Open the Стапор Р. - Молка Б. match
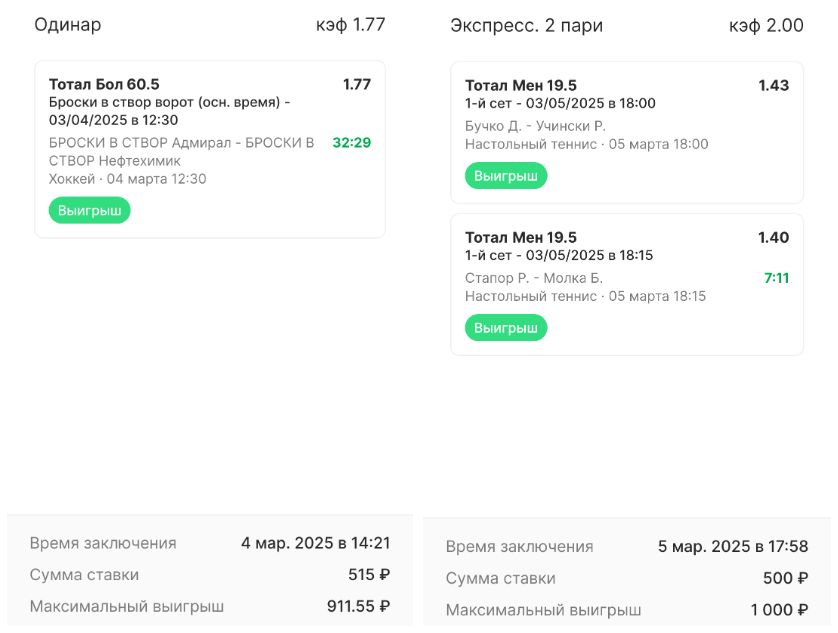Image resolution: width=838 pixels, height=633 pixels. [533, 278]
